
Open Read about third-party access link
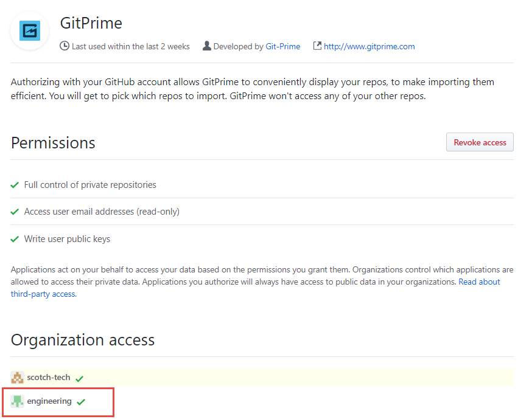click(x=255, y=288)
